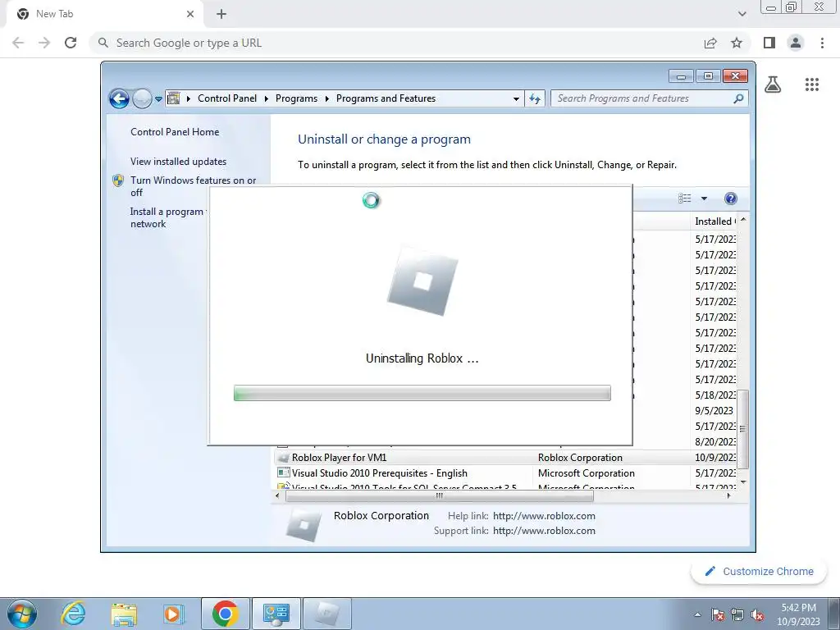Go forward in Control Panel window
The width and height of the screenshot is (840, 630).
[x=142, y=98]
